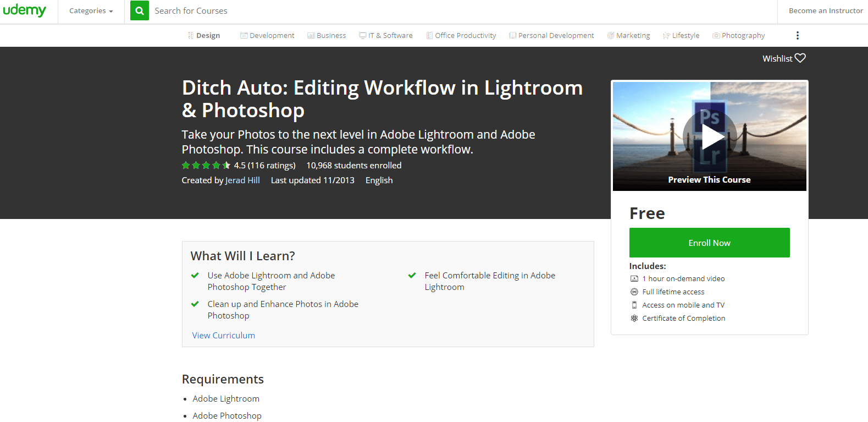Click the What Will I Learn? heading

(242, 256)
